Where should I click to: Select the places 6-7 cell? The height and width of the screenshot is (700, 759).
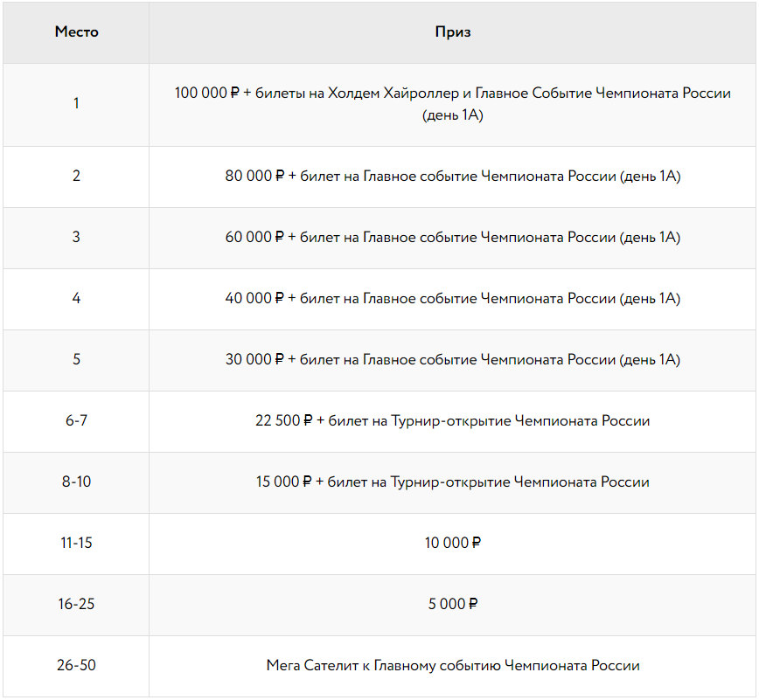(76, 420)
